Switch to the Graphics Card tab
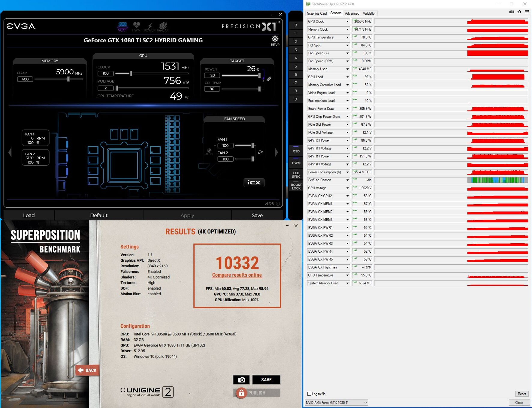Viewport: 532px width, 408px height. click(316, 13)
